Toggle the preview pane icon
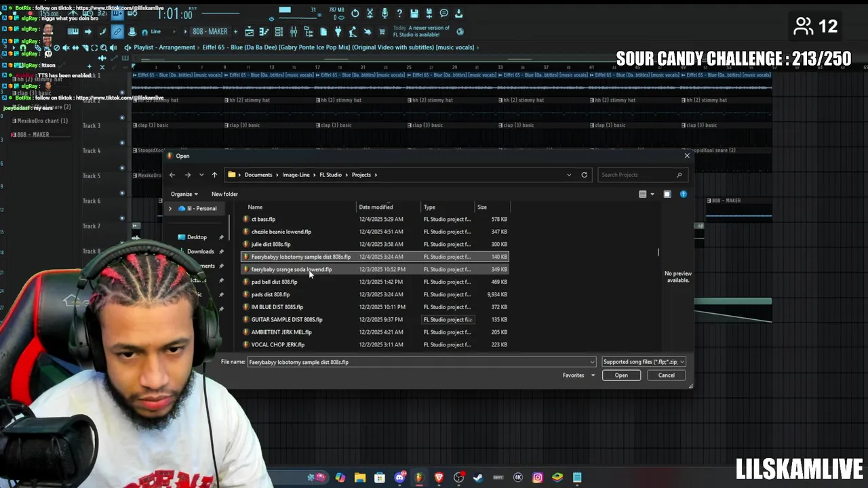This screenshot has width=868, height=488. [667, 195]
